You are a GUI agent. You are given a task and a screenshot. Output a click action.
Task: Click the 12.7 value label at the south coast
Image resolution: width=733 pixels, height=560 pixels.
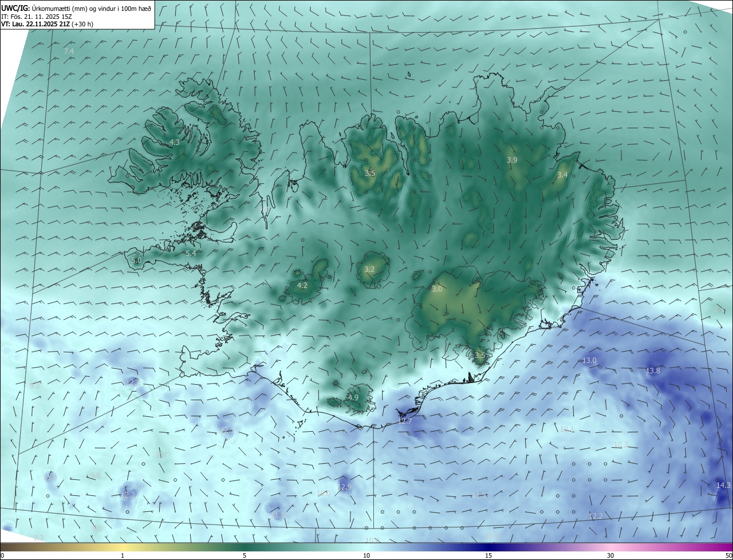click(x=405, y=421)
